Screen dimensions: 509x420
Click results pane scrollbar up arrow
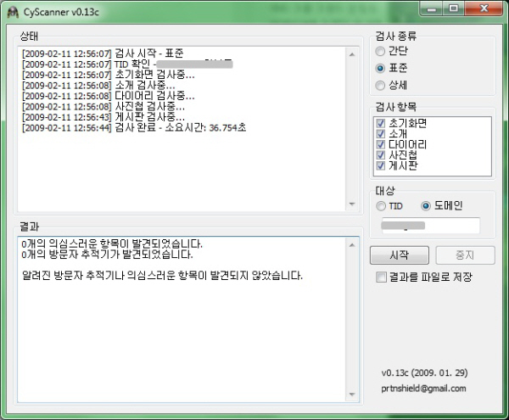pos(352,245)
